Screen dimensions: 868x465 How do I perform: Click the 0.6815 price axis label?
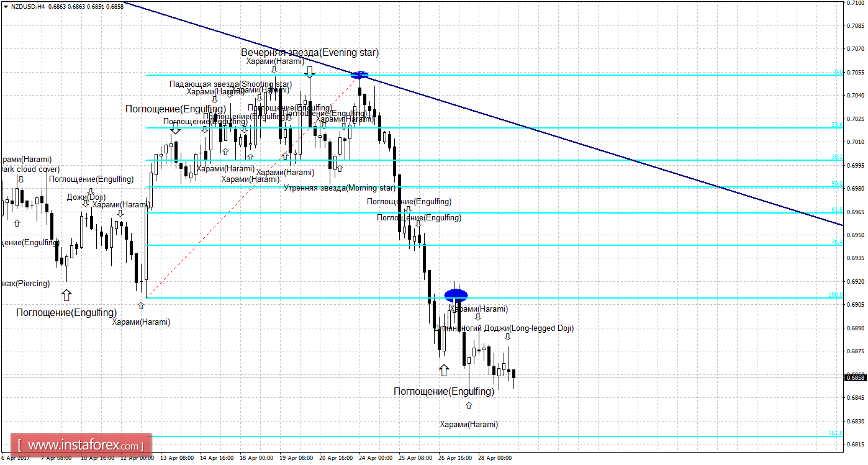856,445
